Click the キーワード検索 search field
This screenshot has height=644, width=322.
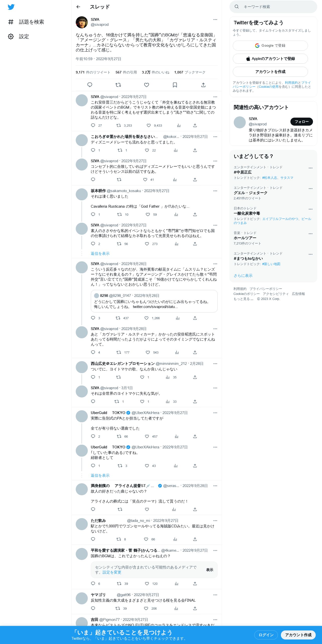click(x=273, y=7)
